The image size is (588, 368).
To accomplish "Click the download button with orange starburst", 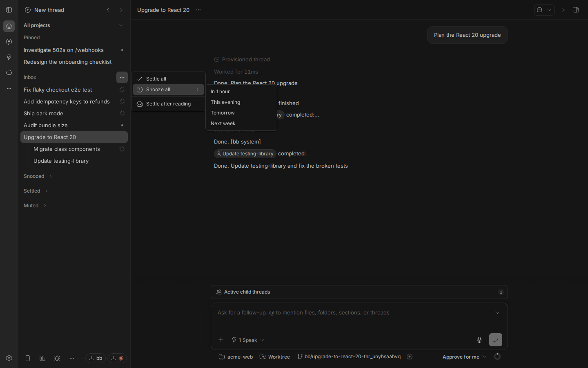I will tap(117, 358).
